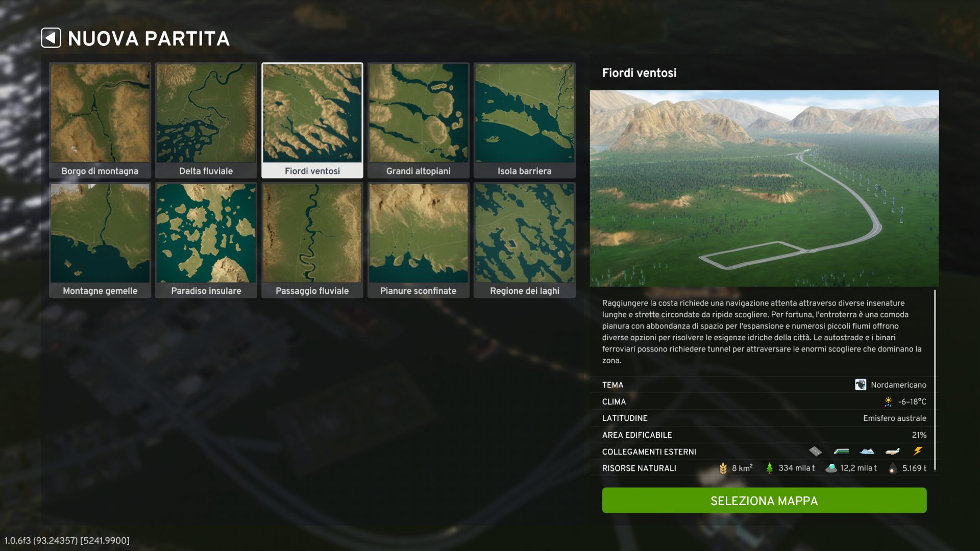Click the tree forest resource icon
This screenshot has height=551, width=980.
pos(769,468)
